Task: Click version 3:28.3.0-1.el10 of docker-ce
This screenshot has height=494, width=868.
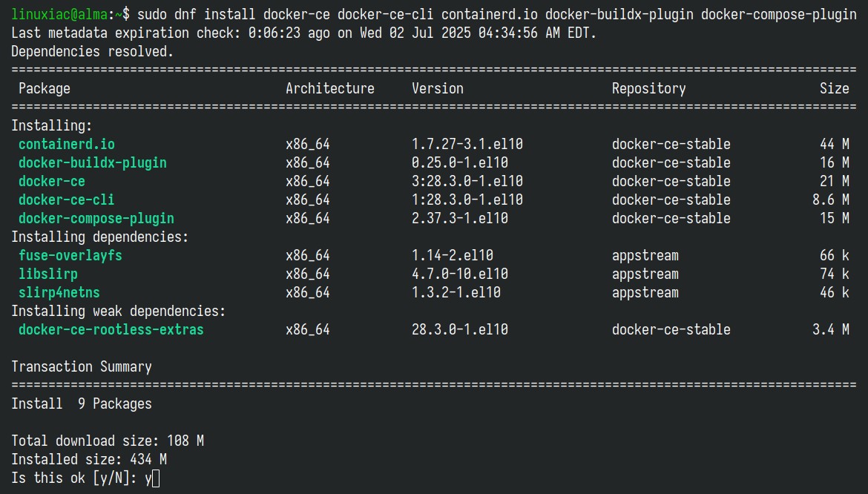Action: coord(467,182)
